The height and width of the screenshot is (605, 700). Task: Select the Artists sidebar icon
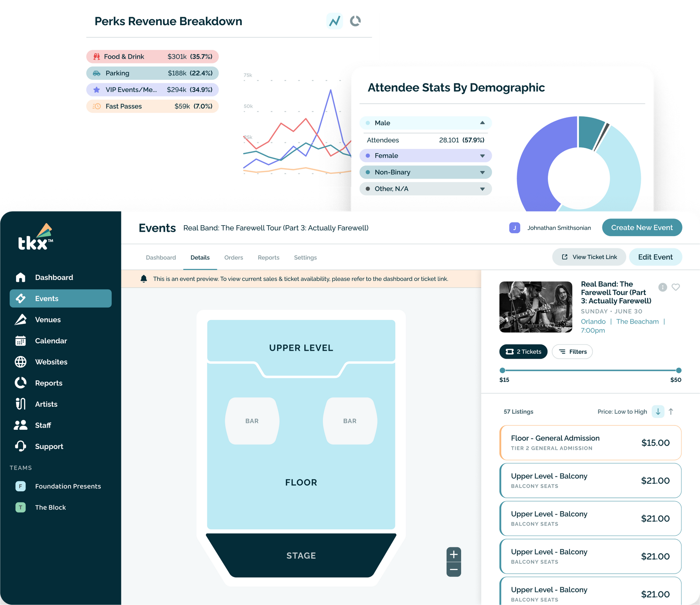[x=21, y=404]
